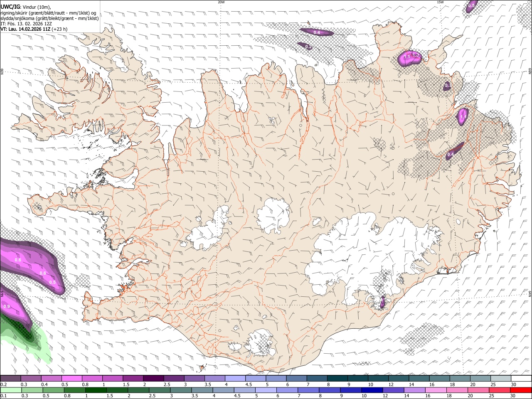Viewport: 532px width, 399px height.
Task: Click the bright magenta snow-legend swatch for 0.5
Action: (x=71, y=378)
